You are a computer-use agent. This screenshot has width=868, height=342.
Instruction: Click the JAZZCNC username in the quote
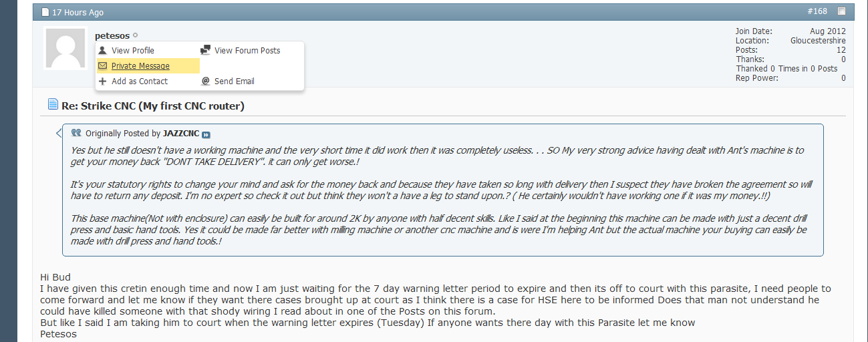(x=181, y=134)
